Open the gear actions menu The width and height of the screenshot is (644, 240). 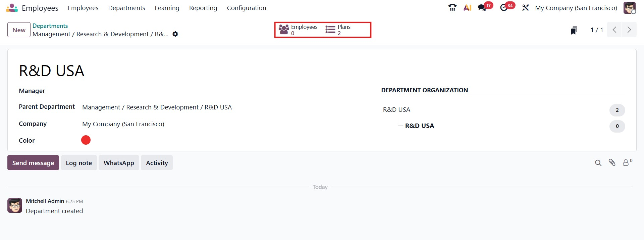pos(175,34)
